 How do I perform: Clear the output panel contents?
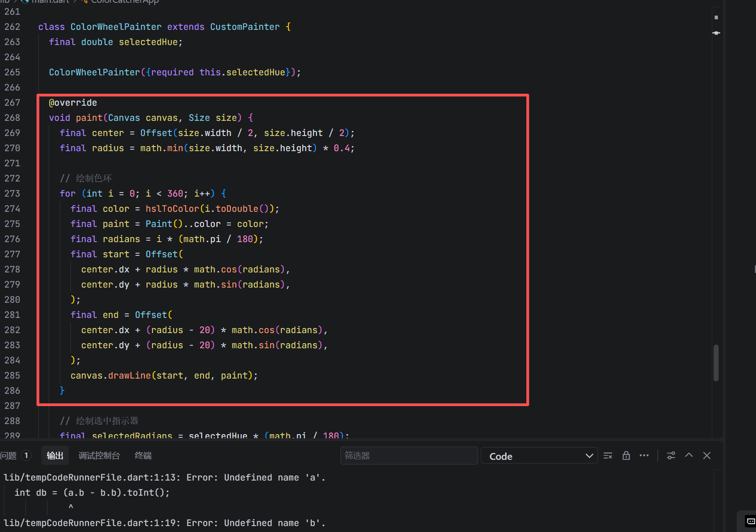(608, 456)
